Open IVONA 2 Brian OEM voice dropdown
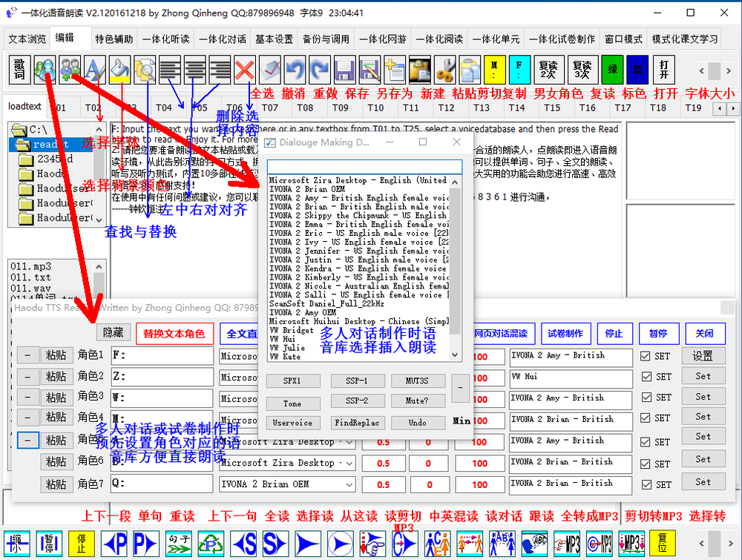This screenshot has height=560, width=742. click(349, 484)
